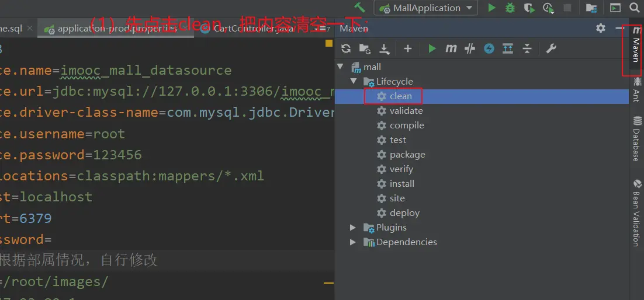
Task: Debug MallApplication with the bug icon
Action: 510,8
